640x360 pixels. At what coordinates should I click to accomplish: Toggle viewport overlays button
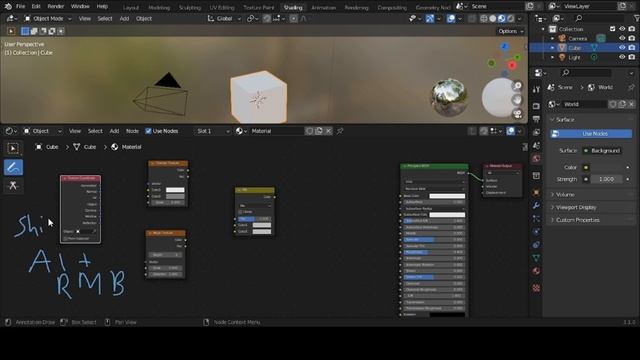coord(451,19)
